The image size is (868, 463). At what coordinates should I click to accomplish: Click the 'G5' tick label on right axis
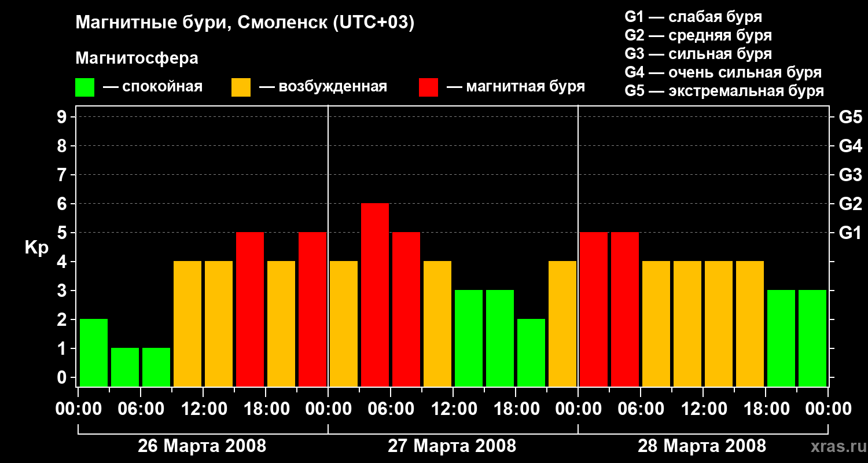850,117
